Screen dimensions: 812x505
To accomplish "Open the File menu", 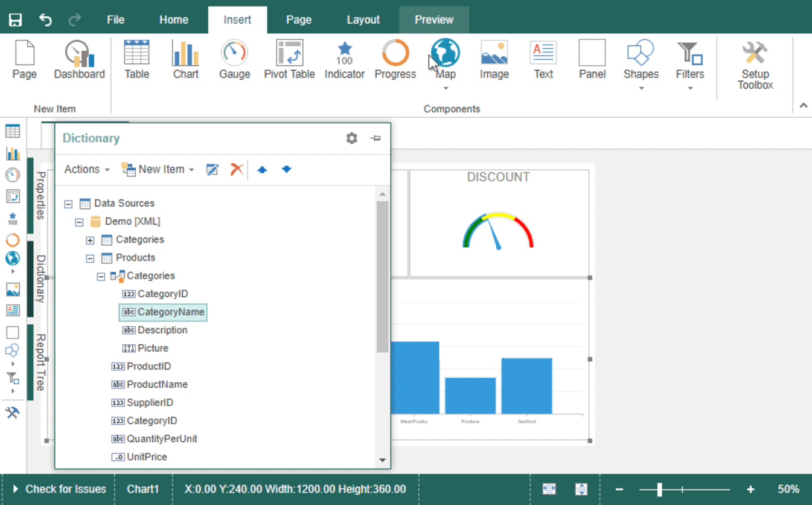I will [x=115, y=20].
